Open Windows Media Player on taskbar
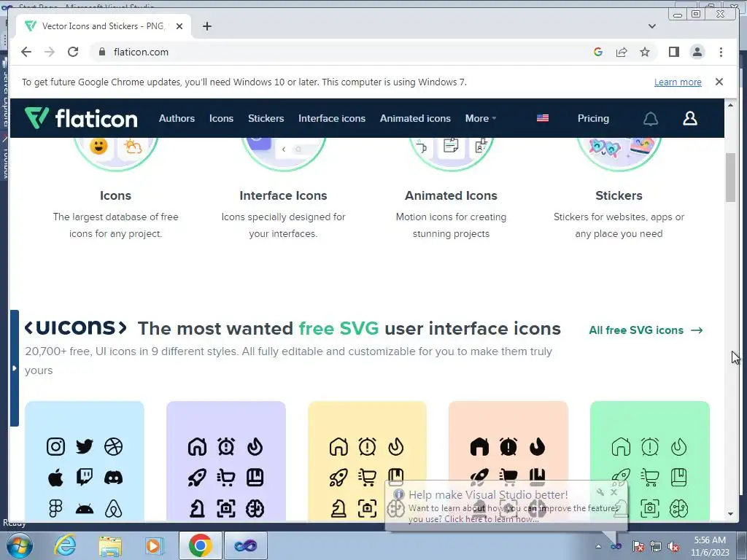Viewport: 747px width, 560px height. click(155, 545)
